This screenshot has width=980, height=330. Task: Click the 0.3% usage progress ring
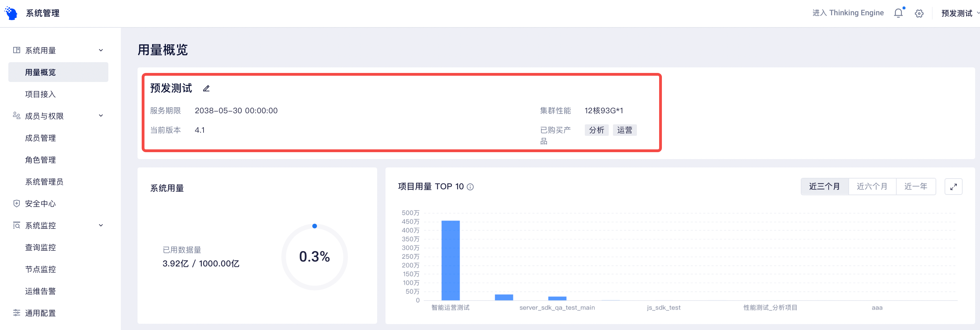coord(314,257)
